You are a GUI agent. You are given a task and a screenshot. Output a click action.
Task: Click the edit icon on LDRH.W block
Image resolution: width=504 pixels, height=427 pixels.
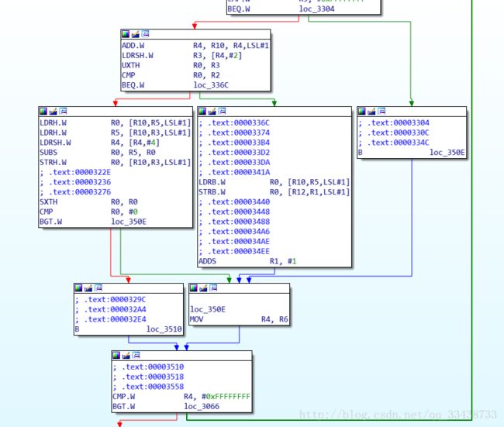click(53, 112)
